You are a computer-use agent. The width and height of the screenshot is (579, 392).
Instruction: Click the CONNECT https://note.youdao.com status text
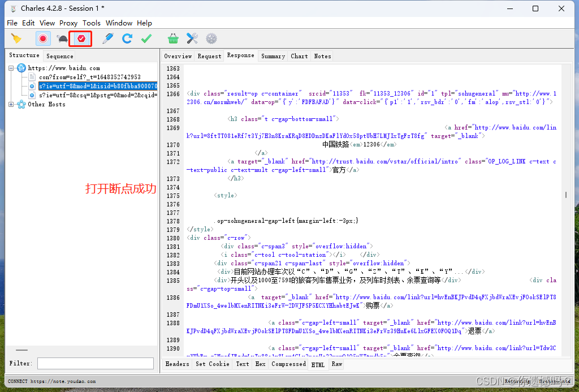[x=51, y=381]
